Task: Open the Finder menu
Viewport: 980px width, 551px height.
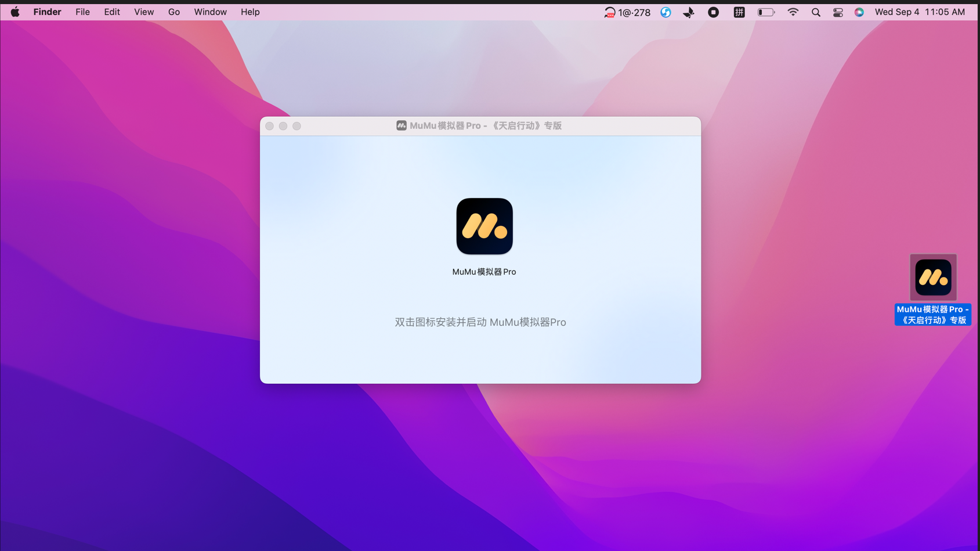Action: tap(47, 12)
